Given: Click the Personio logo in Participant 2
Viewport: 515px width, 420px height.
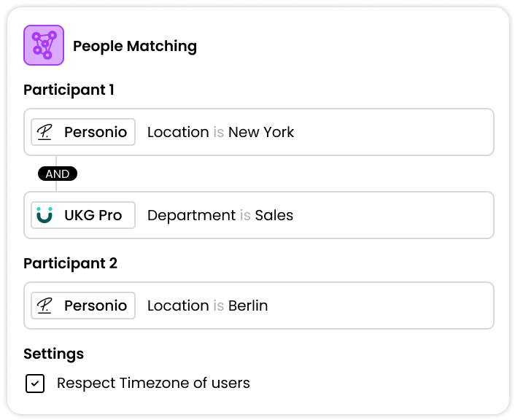Looking at the screenshot, I should click(x=44, y=306).
